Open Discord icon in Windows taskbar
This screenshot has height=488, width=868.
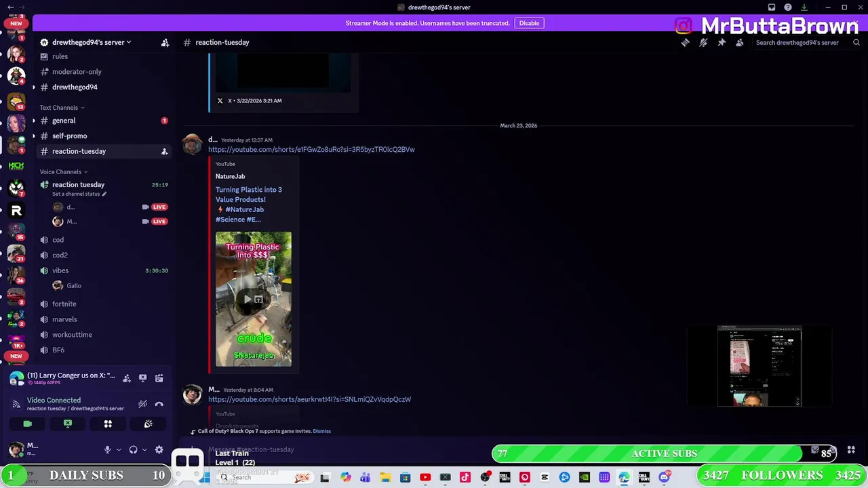(664, 478)
